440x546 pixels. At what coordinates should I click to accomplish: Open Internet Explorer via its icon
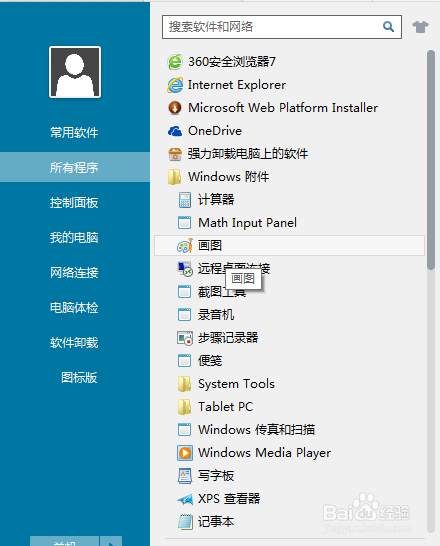[x=175, y=85]
